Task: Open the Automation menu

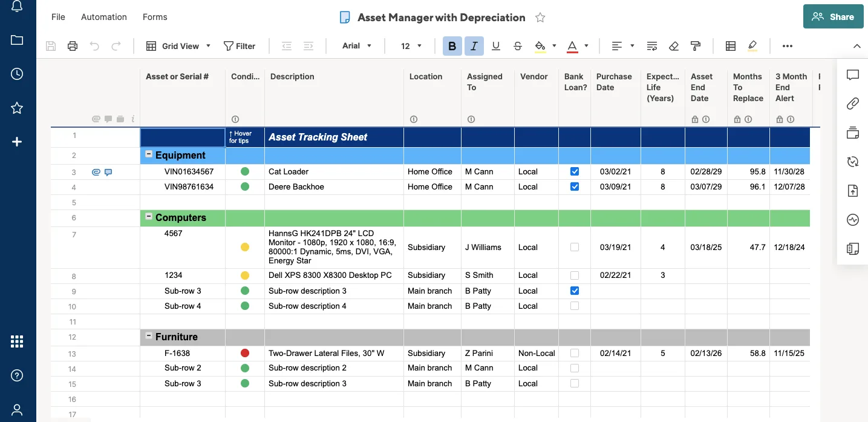Action: pos(103,16)
